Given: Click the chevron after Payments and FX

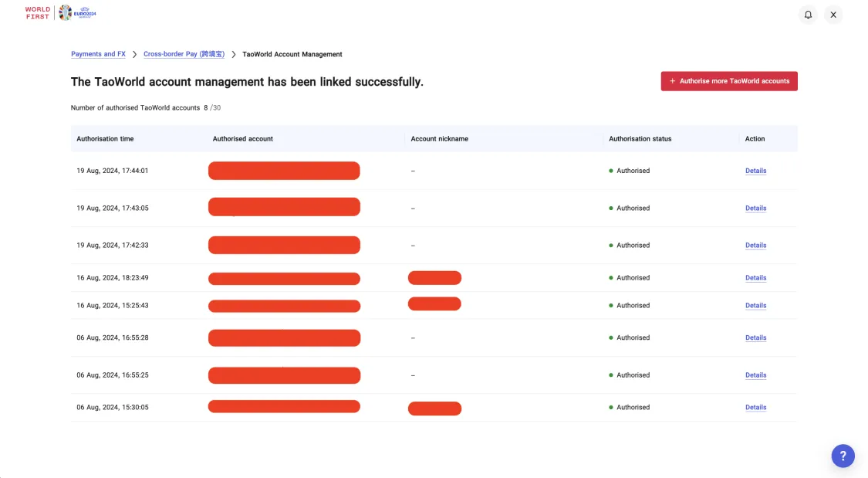Looking at the screenshot, I should tap(134, 54).
